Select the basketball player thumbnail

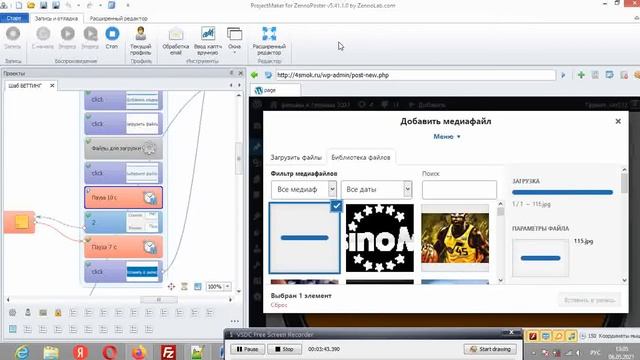pos(455,238)
